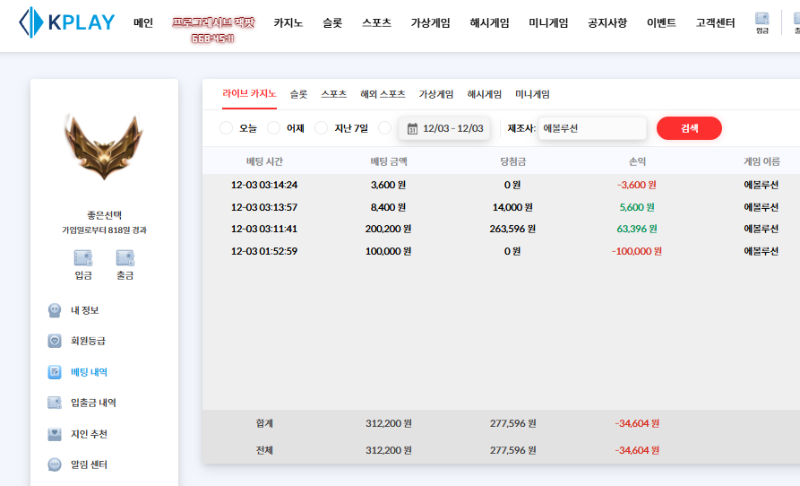Open 이벤트 in the top navigation
Screen dimensions: 800x486
coord(661,23)
